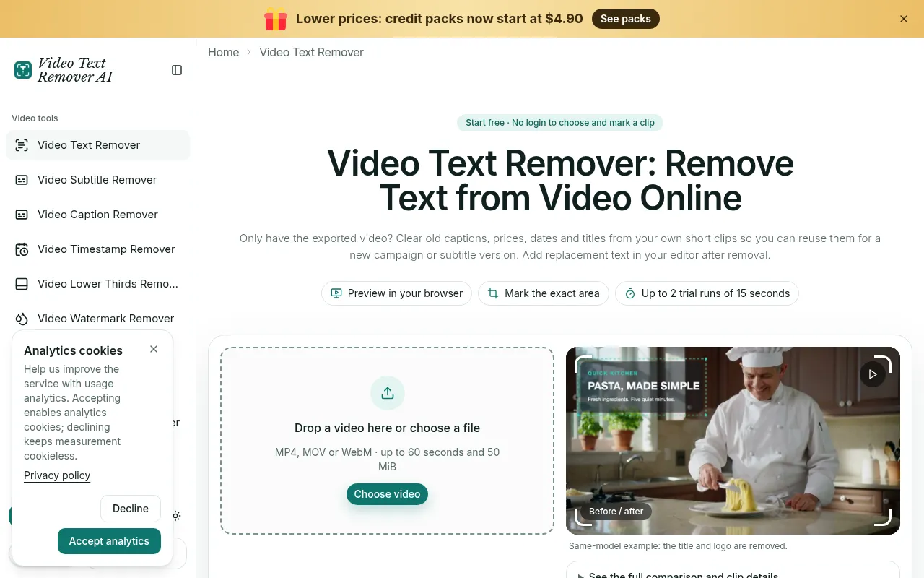This screenshot has height=578, width=924.
Task: Click the Video Text Remover AI logo icon
Action: 23,70
